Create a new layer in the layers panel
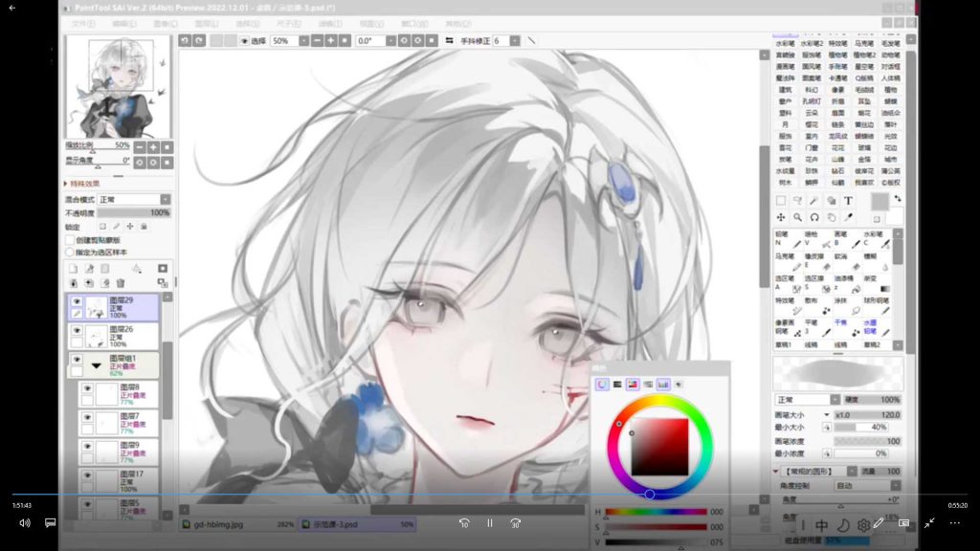The width and height of the screenshot is (980, 551). tap(73, 269)
